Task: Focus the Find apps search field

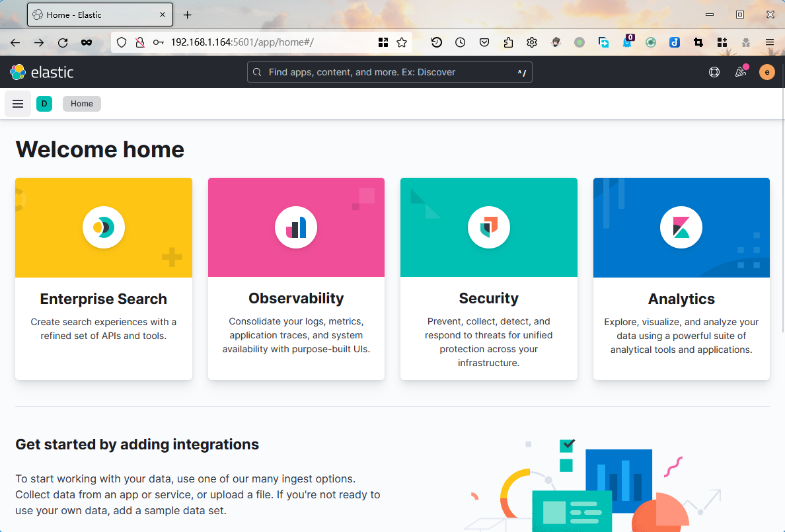Action: point(390,72)
